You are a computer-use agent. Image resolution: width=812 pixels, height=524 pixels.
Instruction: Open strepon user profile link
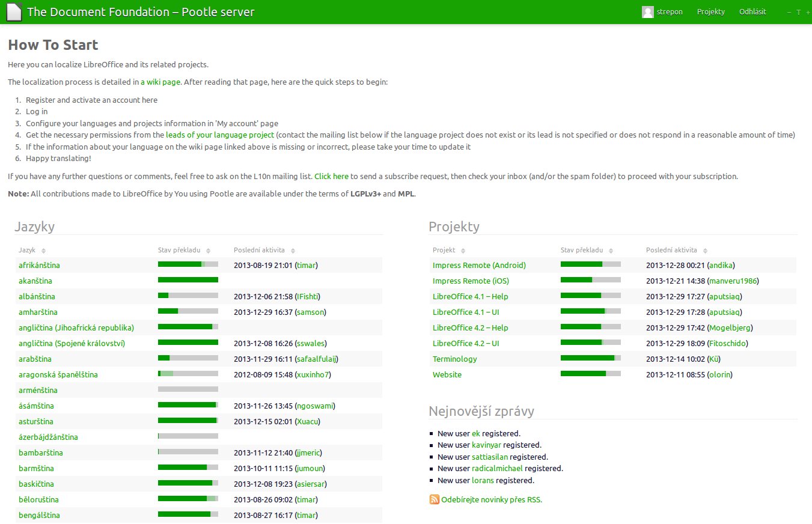(x=670, y=12)
